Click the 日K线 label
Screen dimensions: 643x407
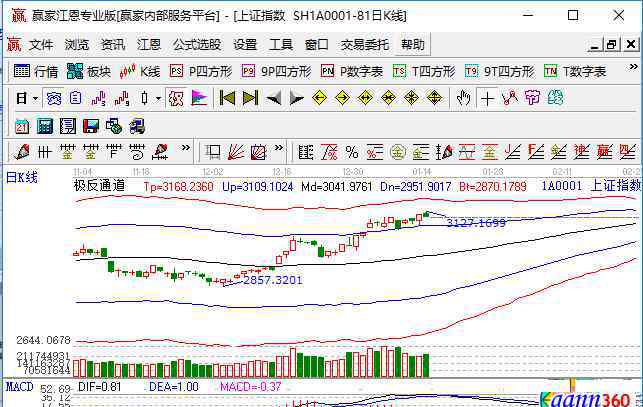point(22,178)
